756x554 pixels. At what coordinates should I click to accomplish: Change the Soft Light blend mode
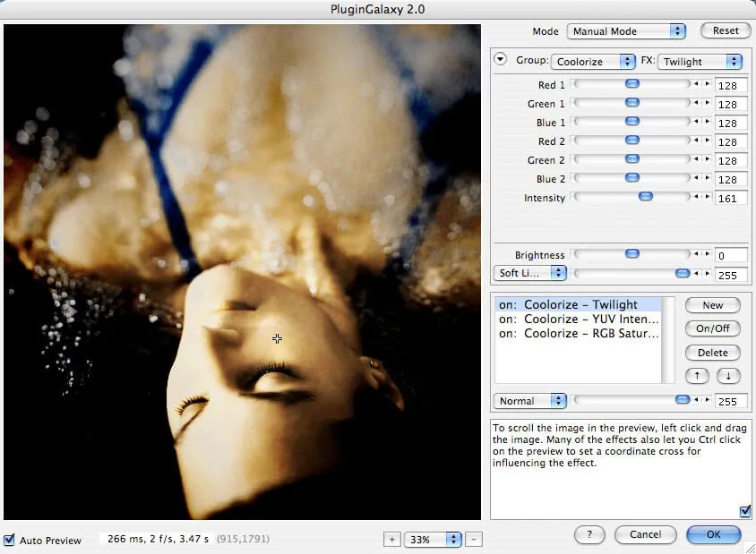point(529,272)
